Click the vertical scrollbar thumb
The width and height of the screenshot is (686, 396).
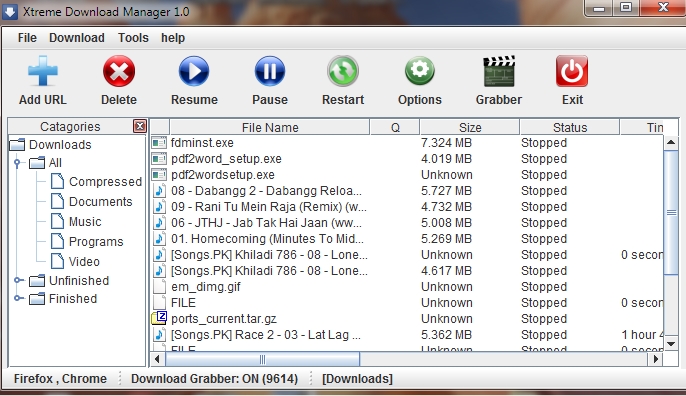coord(671,213)
